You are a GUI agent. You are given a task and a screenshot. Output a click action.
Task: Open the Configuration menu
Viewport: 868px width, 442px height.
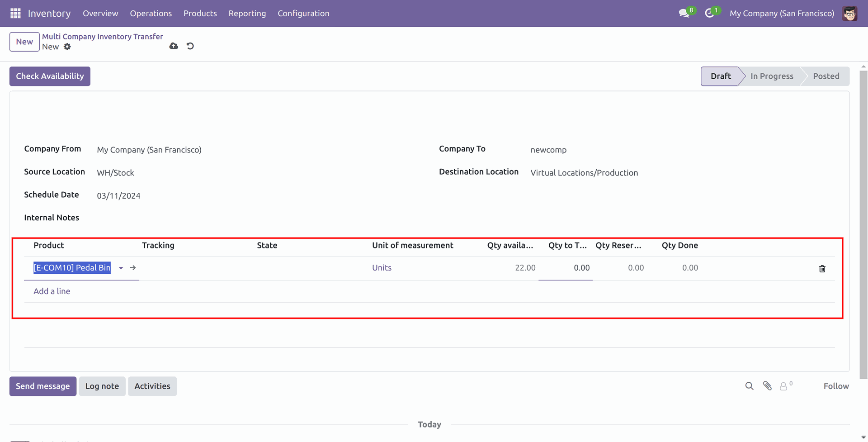(303, 14)
